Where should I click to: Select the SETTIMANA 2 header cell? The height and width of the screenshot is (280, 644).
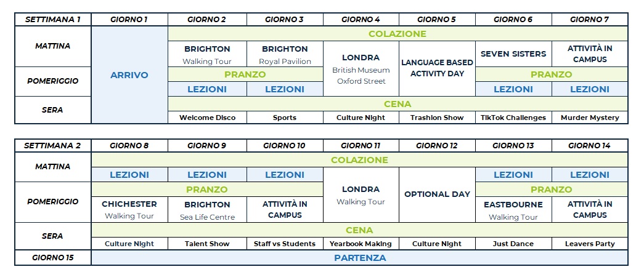point(53,145)
